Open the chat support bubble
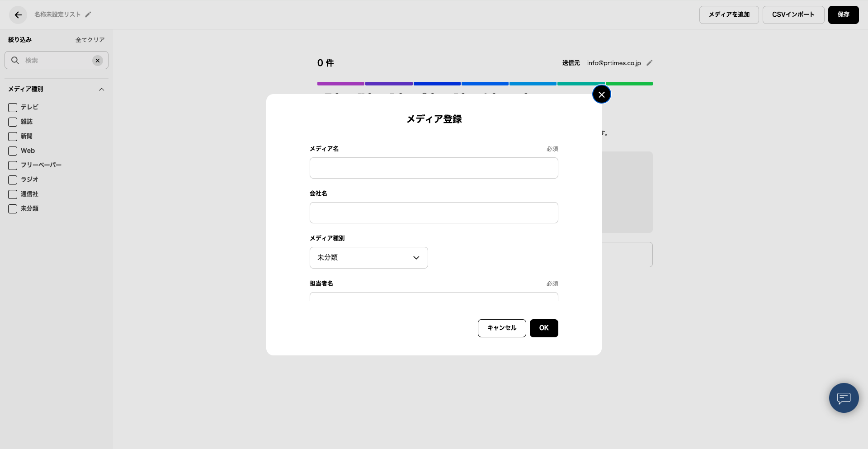Screen dimensions: 868x449 (844, 398)
